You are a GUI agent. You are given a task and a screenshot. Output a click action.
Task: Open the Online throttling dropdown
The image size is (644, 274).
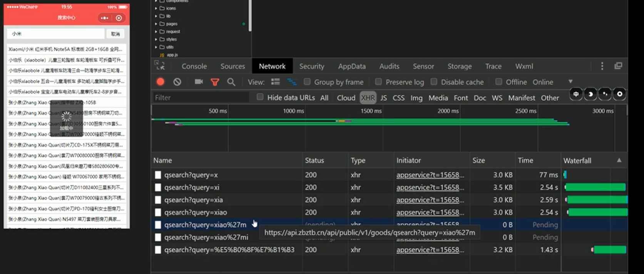pyautogui.click(x=552, y=82)
